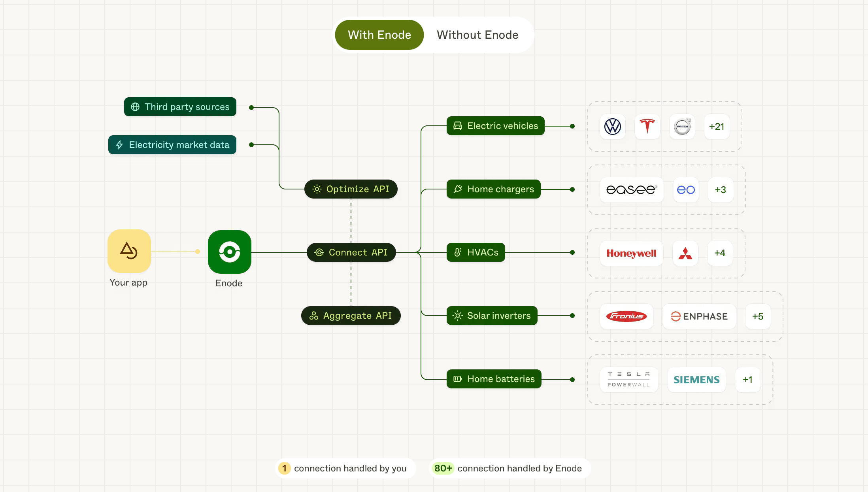Click the Tesla logo icon

647,127
